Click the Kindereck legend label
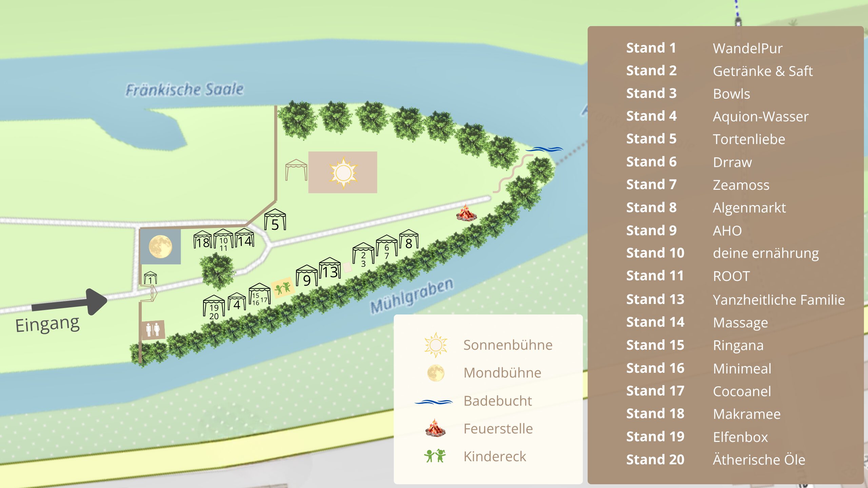Viewport: 868px width, 488px height. coord(495,456)
